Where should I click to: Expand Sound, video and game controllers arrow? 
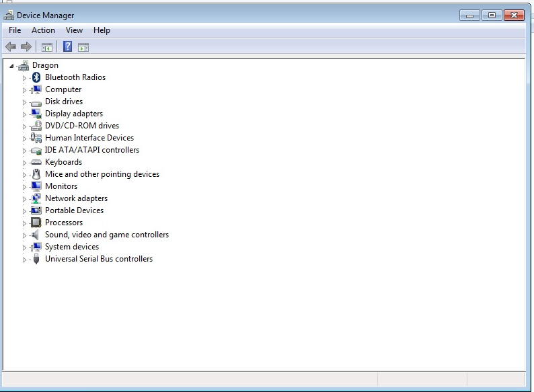24,235
